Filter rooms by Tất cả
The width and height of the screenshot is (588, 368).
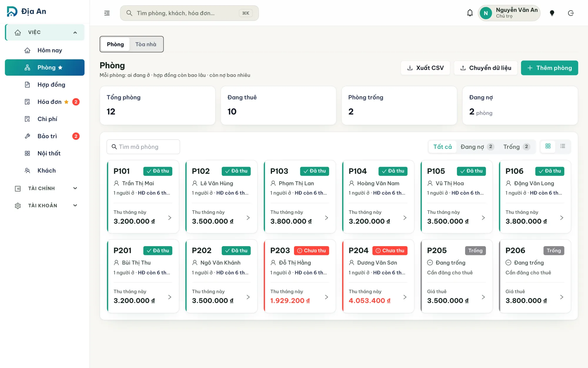tap(442, 147)
